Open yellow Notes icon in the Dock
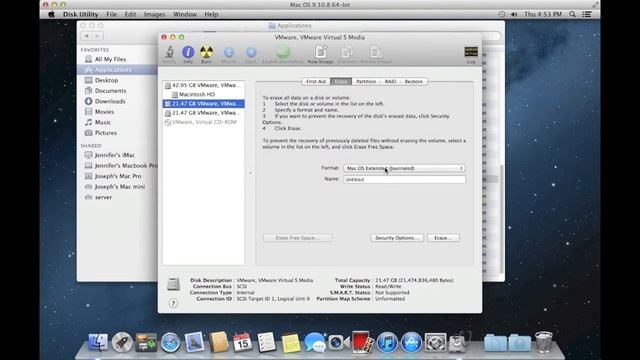 coord(291,343)
